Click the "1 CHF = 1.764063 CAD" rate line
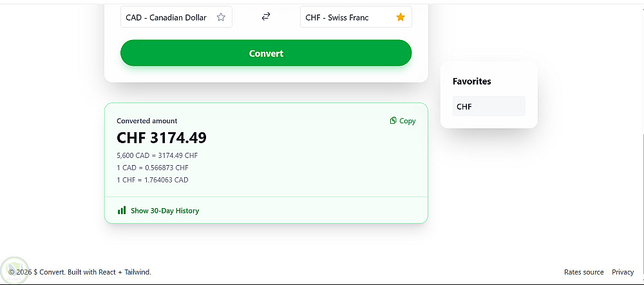Viewport: 644px width, 285px height. pyautogui.click(x=153, y=180)
